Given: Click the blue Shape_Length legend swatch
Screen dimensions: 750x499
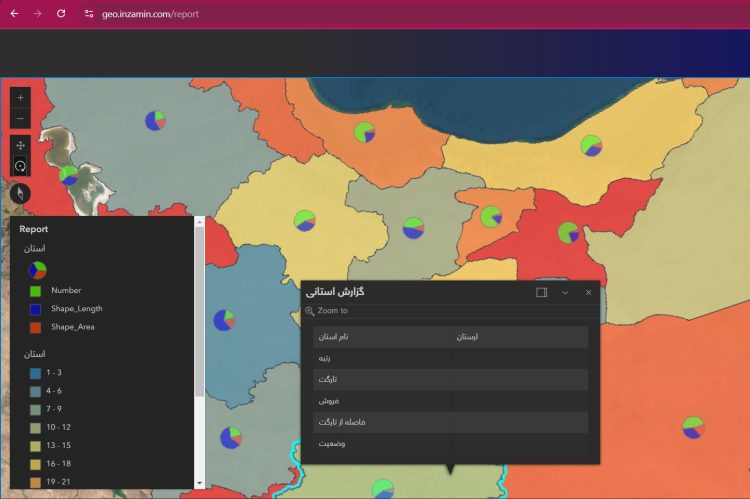Looking at the screenshot, I should pyautogui.click(x=35, y=309).
